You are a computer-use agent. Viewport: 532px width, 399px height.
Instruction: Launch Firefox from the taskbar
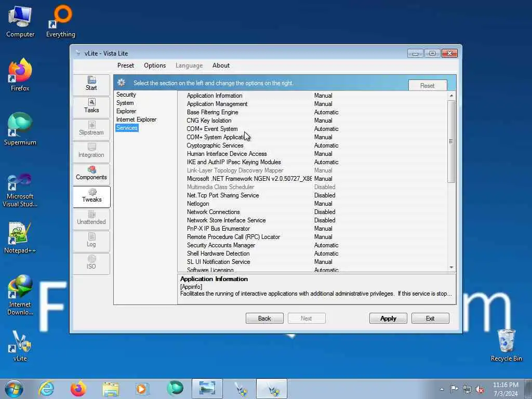tap(78, 389)
